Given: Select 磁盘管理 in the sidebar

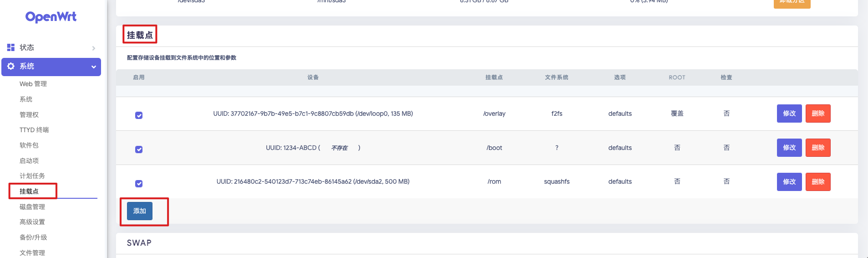Looking at the screenshot, I should pos(32,207).
